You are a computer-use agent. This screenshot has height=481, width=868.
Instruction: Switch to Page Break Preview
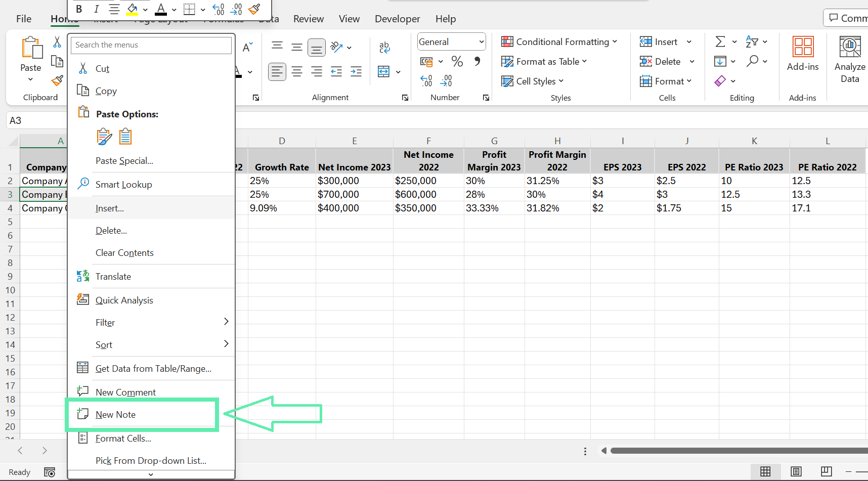point(827,471)
